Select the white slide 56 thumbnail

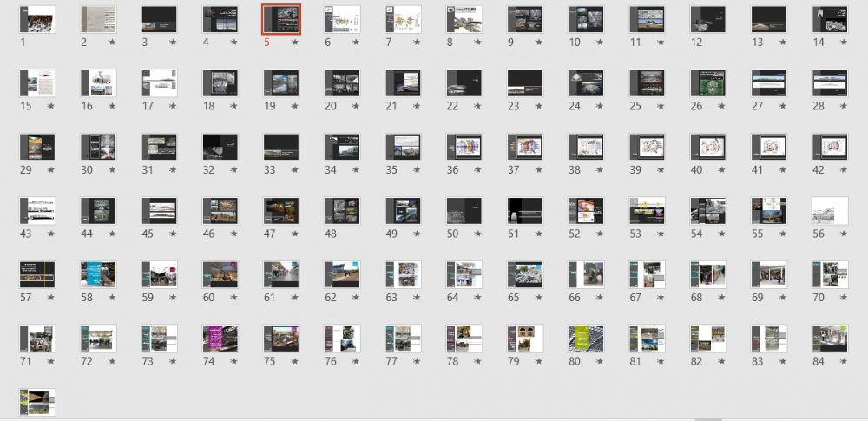pyautogui.click(x=830, y=211)
